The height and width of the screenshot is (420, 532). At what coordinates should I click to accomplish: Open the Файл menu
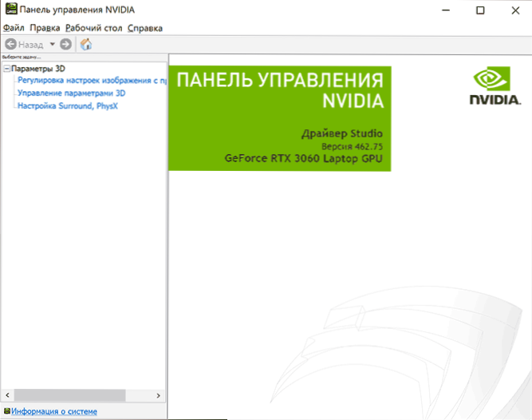[x=14, y=28]
